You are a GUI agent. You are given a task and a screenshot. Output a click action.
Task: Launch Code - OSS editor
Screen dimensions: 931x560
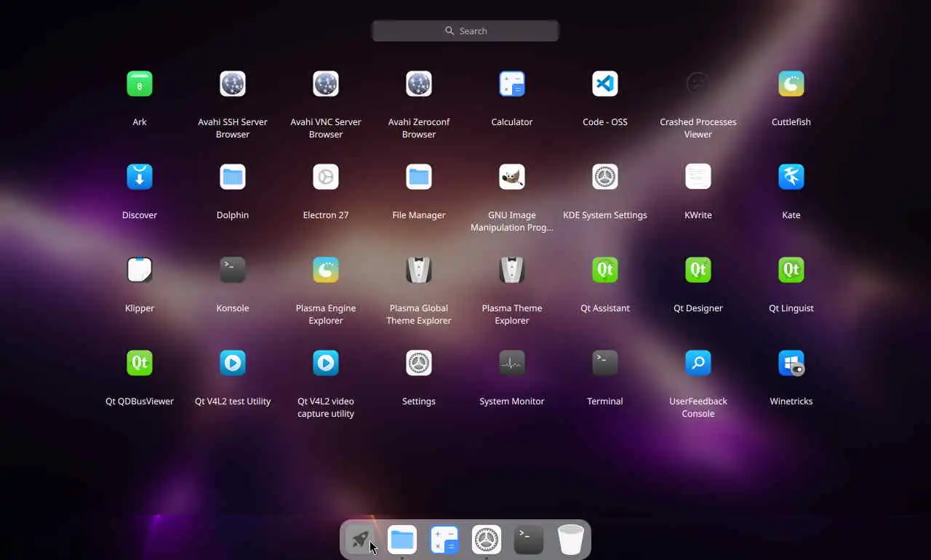(x=605, y=84)
